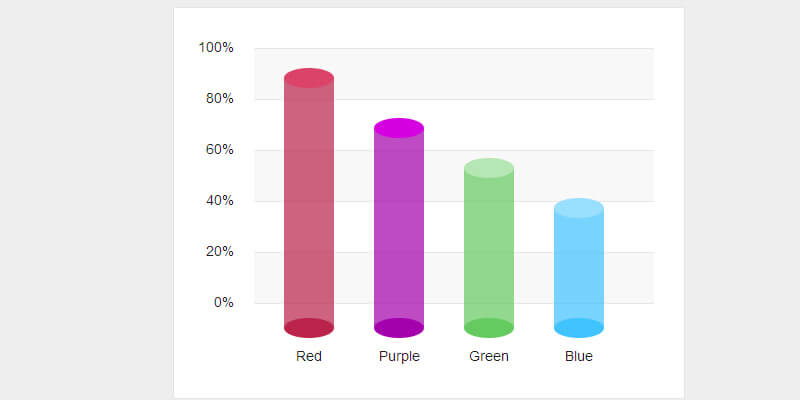Click the 0% y-axis label

point(223,303)
